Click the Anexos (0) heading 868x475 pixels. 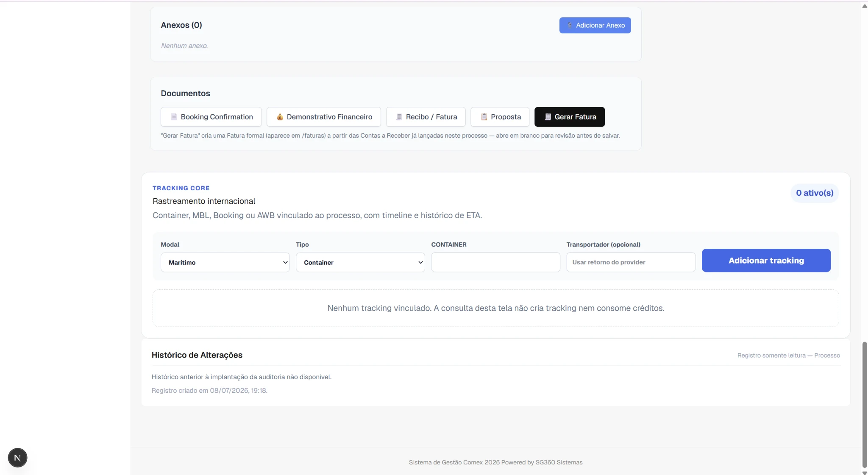pyautogui.click(x=181, y=25)
